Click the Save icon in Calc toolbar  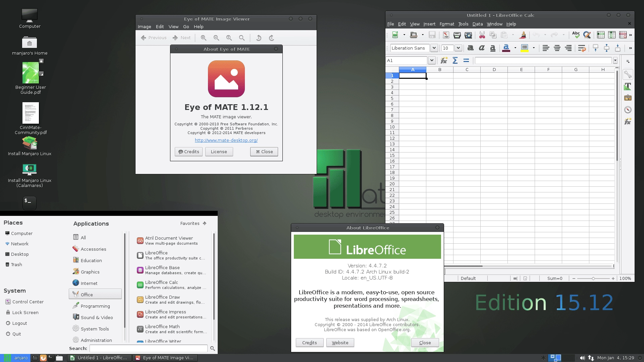coord(432,35)
